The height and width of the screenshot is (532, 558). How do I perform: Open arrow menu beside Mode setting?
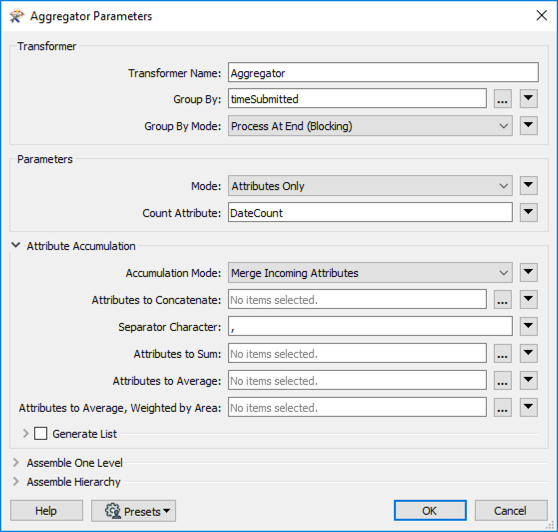click(x=528, y=185)
